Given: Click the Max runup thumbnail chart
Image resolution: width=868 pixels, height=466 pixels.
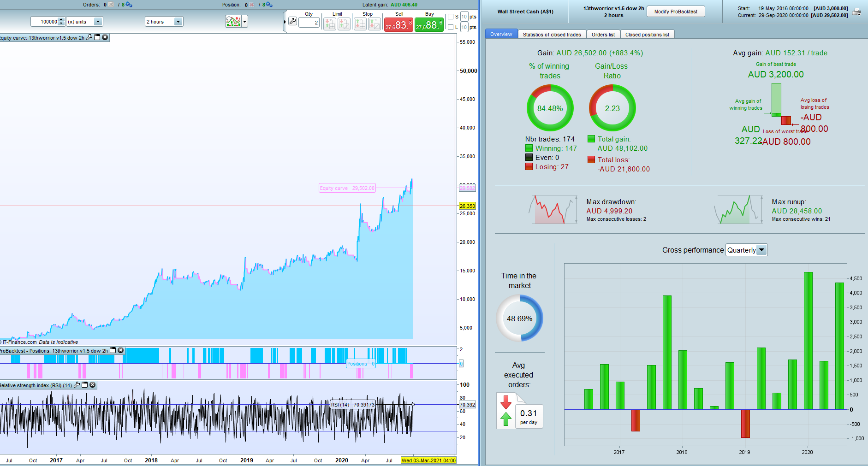Looking at the screenshot, I should pyautogui.click(x=739, y=210).
